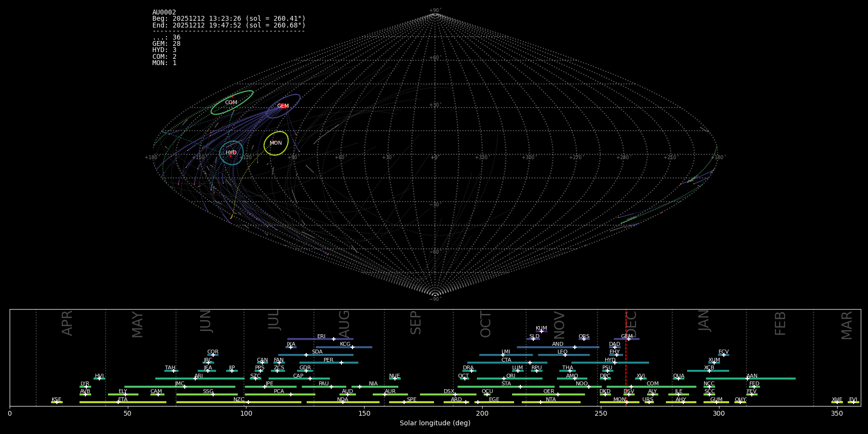Select the XHE shower label near the right edge
868x434 pixels.
(837, 400)
